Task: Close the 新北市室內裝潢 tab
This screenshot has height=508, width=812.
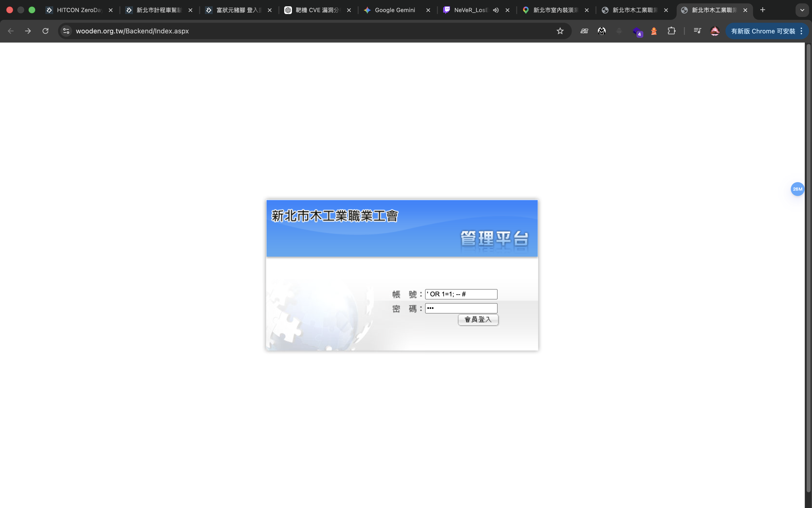Action: pyautogui.click(x=587, y=10)
